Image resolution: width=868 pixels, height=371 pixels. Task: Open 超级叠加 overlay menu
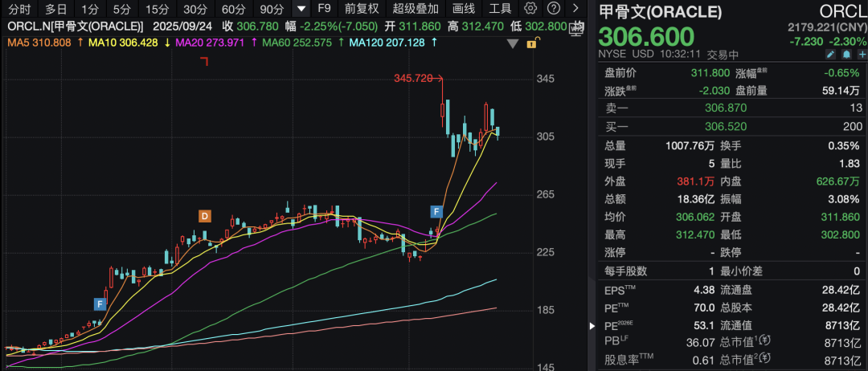[416, 8]
